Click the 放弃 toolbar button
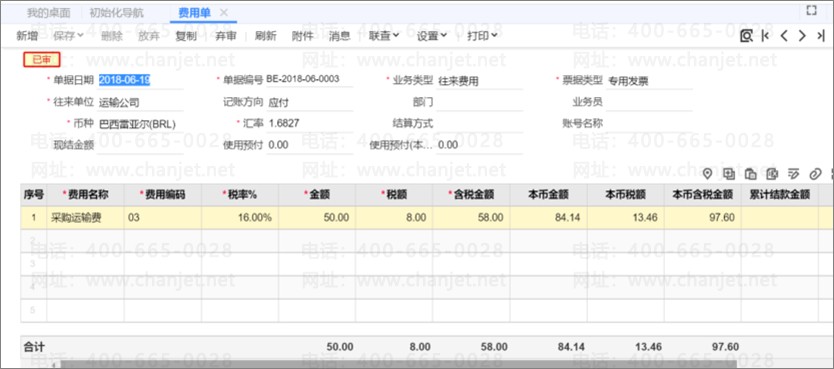The height and width of the screenshot is (369, 834). tap(148, 36)
